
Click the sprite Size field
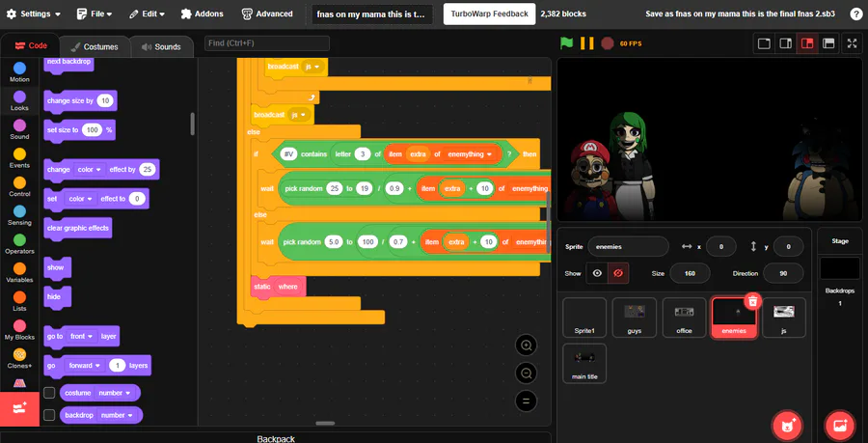tap(690, 273)
